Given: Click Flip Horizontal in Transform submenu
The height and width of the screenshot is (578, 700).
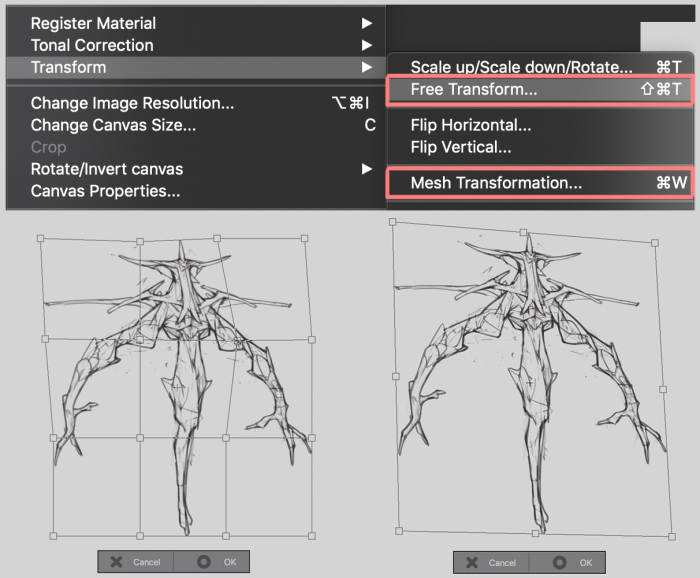Looking at the screenshot, I should (470, 125).
